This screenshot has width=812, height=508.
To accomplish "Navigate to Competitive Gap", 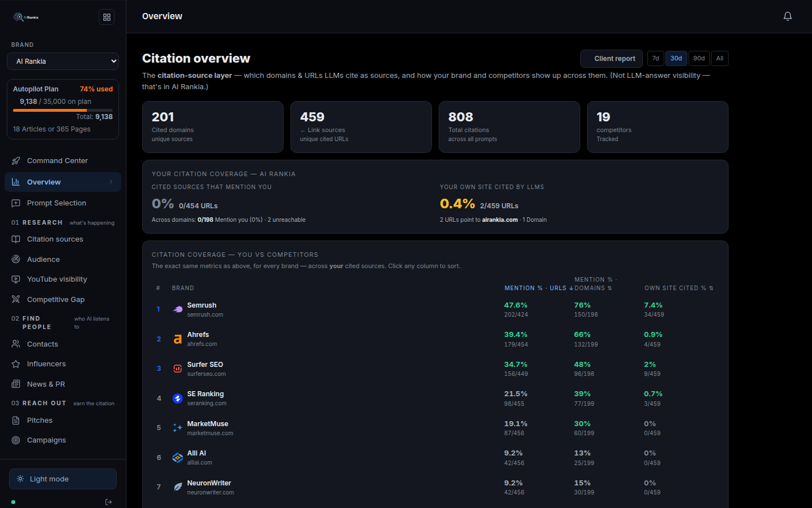I will point(63,300).
